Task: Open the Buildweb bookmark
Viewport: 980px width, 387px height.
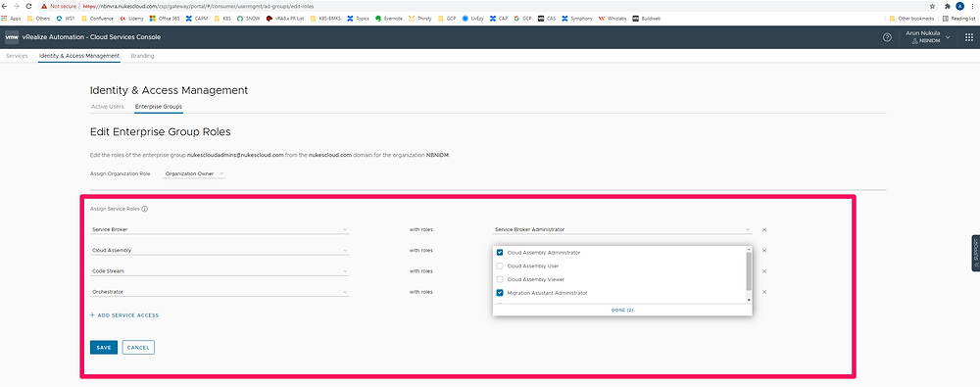Action: click(646, 19)
